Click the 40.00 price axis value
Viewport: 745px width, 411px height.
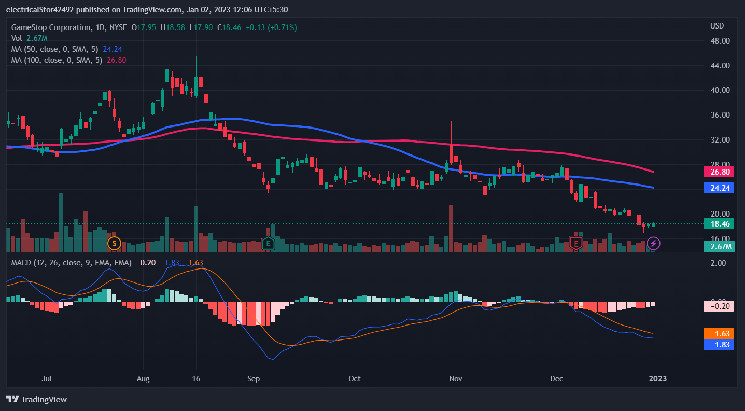719,90
